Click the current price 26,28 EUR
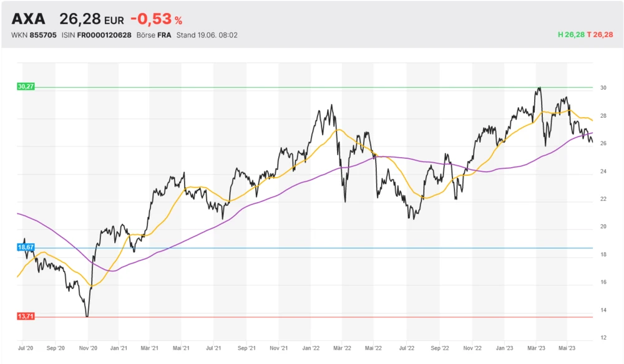624x364 pixels. click(x=92, y=19)
